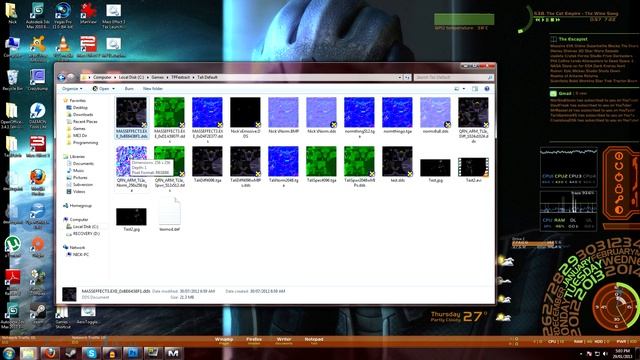Image resolution: width=640 pixels, height=360 pixels.
Task: Select Recent Places under Favorites
Action: pos(85,122)
